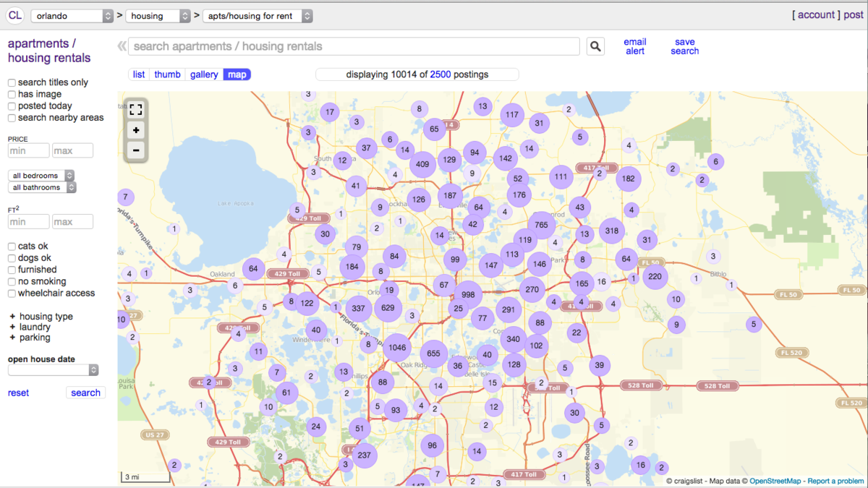The width and height of the screenshot is (868, 488).
Task: Focus the search apartments text field
Action: [354, 46]
